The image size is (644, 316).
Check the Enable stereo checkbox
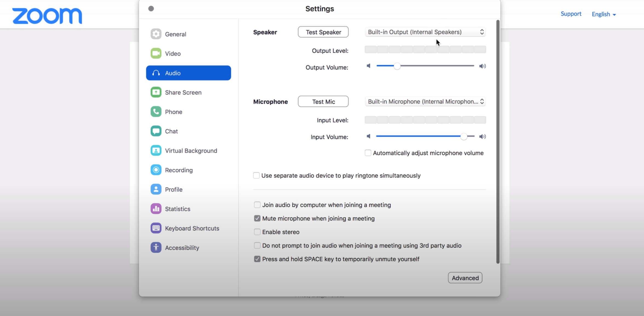(x=257, y=232)
